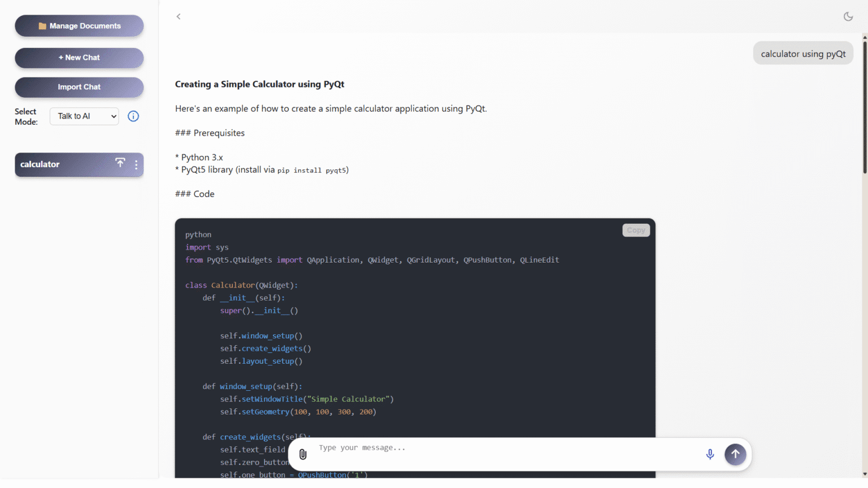This screenshot has width=868, height=488.
Task: Start a conversation with + New Chat
Action: pyautogui.click(x=79, y=58)
